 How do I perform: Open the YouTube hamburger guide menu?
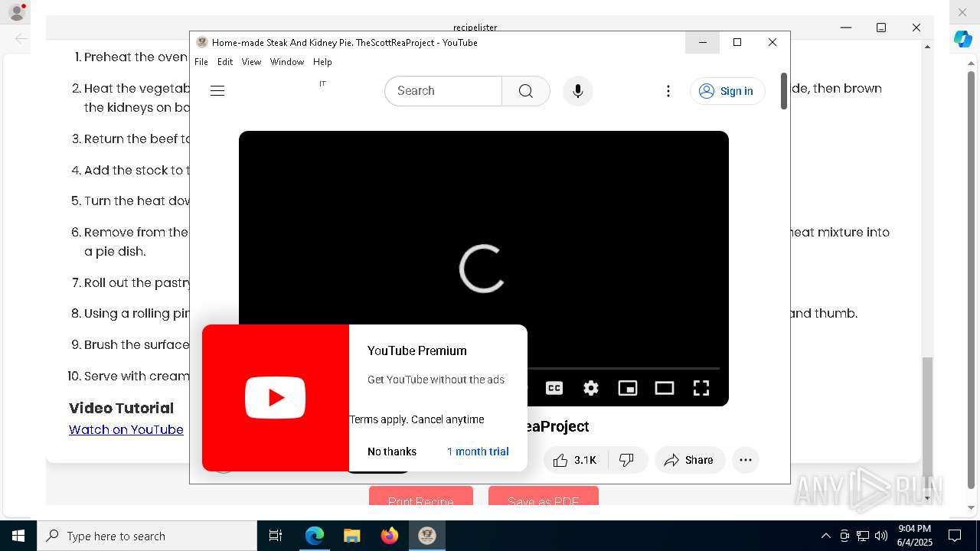coord(217,91)
